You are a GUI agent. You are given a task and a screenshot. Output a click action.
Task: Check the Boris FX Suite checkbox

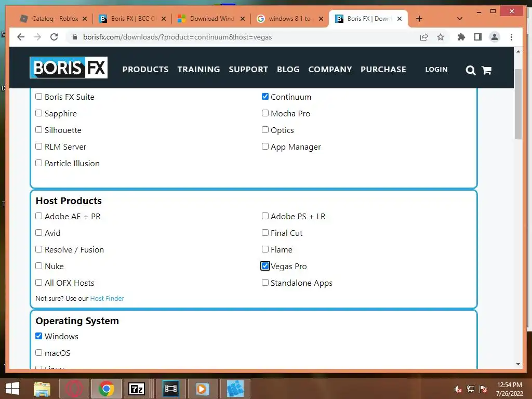(38, 97)
